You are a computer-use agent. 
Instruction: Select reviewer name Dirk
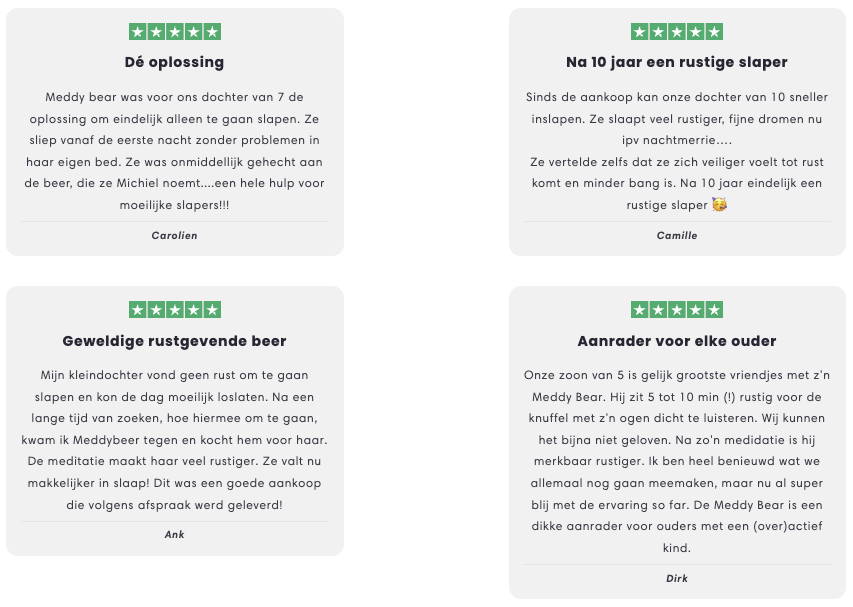click(x=677, y=578)
